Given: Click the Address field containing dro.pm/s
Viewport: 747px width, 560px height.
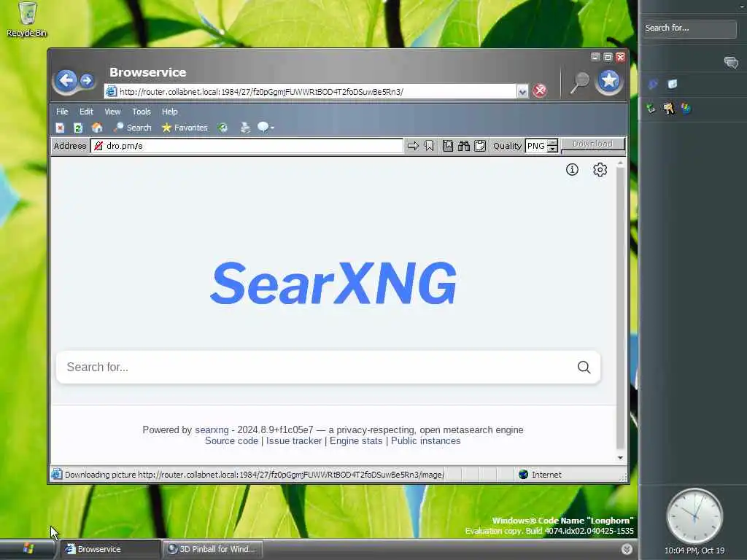Looking at the screenshot, I should pyautogui.click(x=247, y=146).
